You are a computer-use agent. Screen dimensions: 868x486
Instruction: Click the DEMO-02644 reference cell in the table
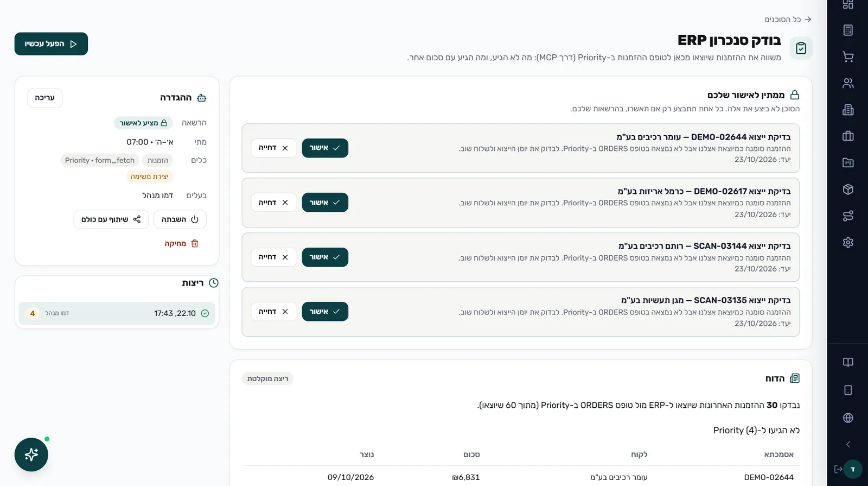[x=769, y=477]
